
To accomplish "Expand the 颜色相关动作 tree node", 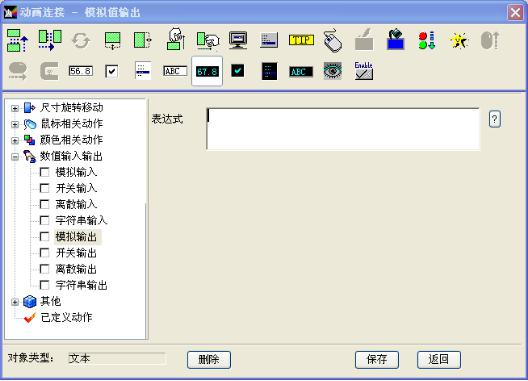I will 14,140.
